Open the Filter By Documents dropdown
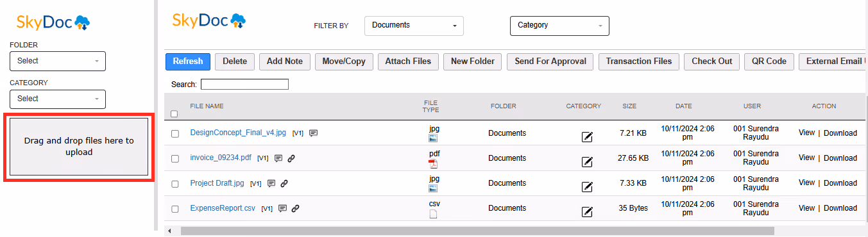868x237 pixels. (x=414, y=26)
